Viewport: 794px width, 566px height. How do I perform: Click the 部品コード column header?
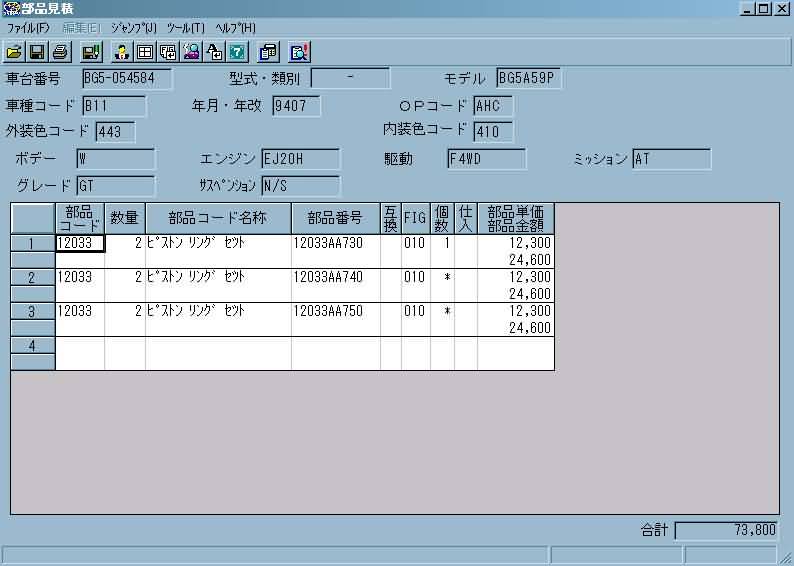[80, 219]
